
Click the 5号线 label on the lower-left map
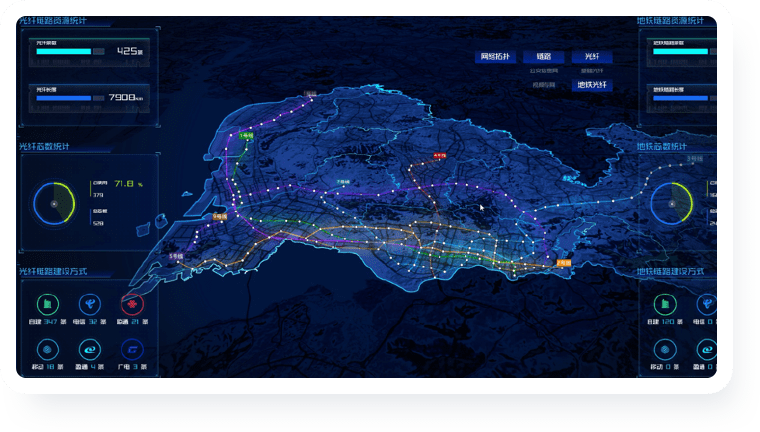pos(176,256)
